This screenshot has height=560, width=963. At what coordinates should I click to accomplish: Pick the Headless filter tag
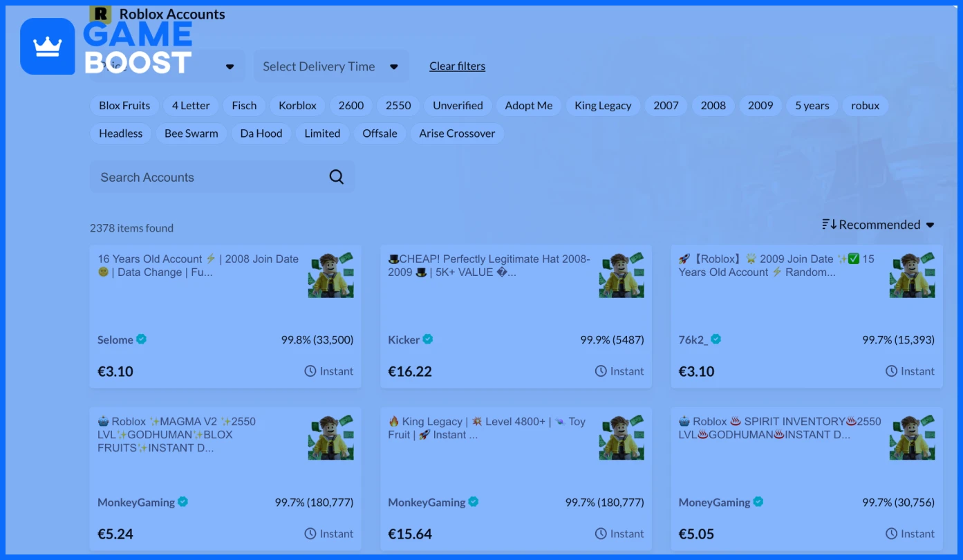pos(120,133)
